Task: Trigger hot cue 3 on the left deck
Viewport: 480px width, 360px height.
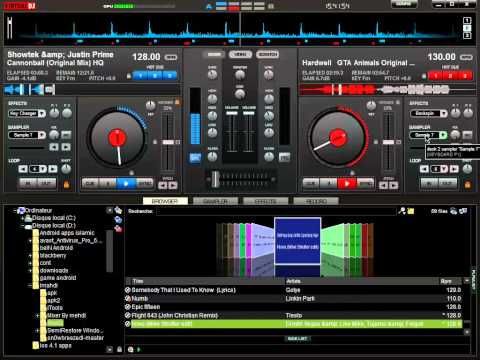Action: pyautogui.click(x=169, y=76)
